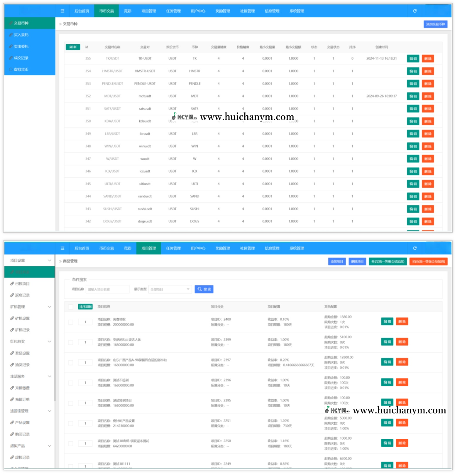Click the hamburger menu icon in the upper panel
Viewport: 455px width, 476px height.
(x=62, y=11)
